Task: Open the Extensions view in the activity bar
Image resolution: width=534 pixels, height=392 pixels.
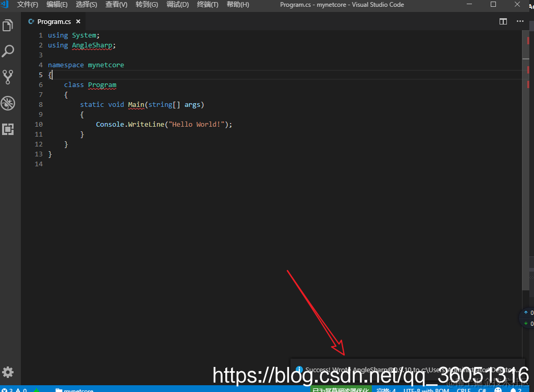Action: [8, 129]
